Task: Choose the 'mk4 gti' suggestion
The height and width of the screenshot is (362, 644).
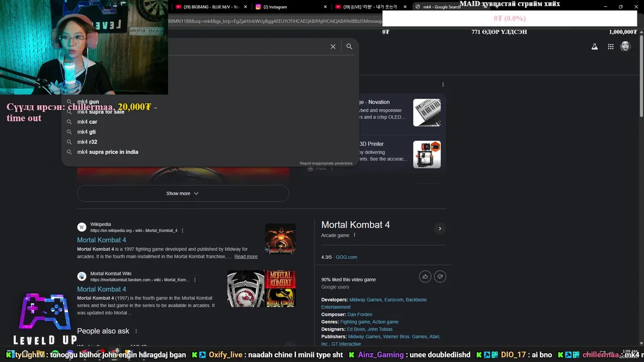Action: (86, 132)
